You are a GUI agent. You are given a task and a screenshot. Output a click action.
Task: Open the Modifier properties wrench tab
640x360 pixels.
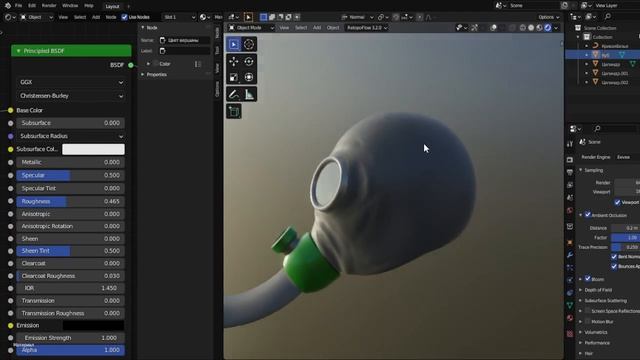(570, 255)
